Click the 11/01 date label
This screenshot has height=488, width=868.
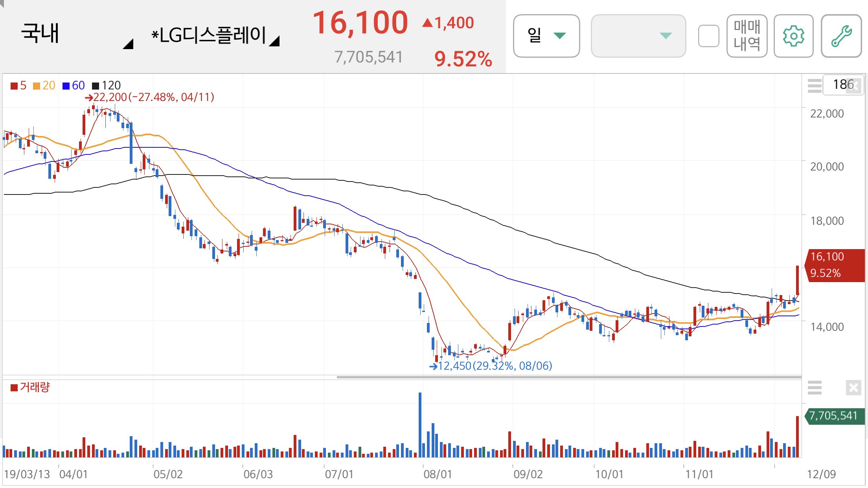(699, 474)
